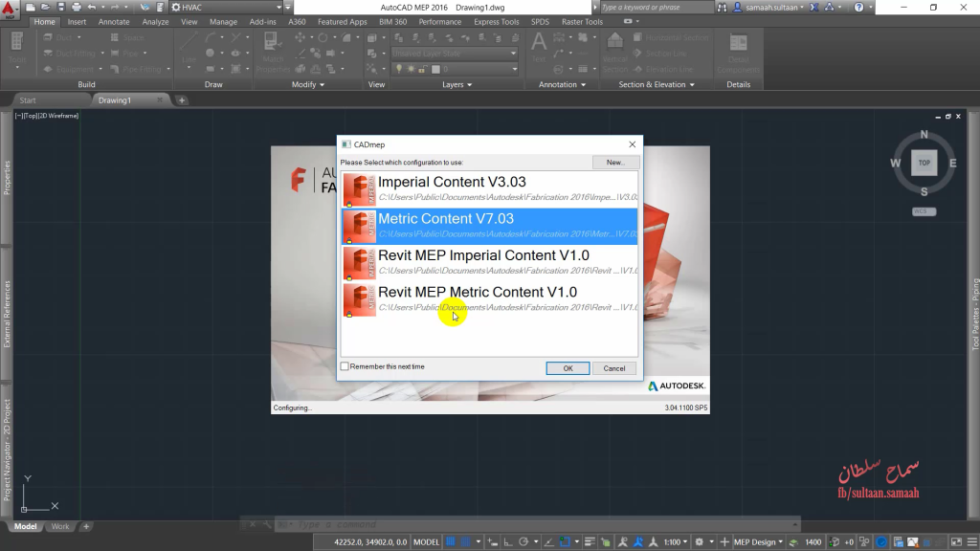Expand the Modify panel dropdown
The width and height of the screenshot is (980, 551).
click(308, 84)
